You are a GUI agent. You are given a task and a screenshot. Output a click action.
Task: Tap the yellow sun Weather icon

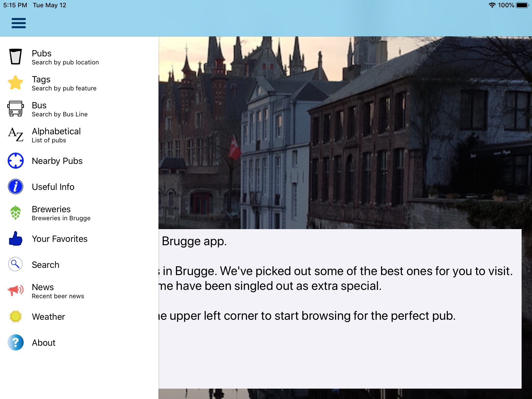point(16,316)
